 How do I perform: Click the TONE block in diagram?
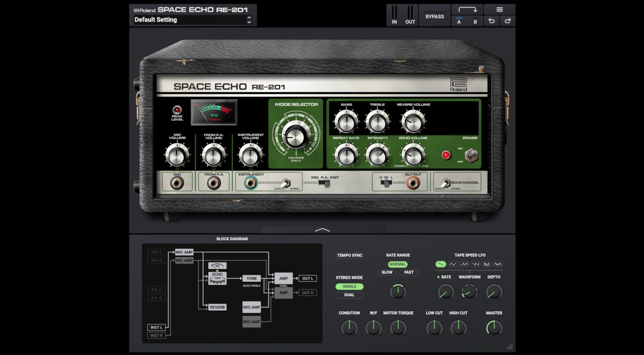[x=252, y=278]
